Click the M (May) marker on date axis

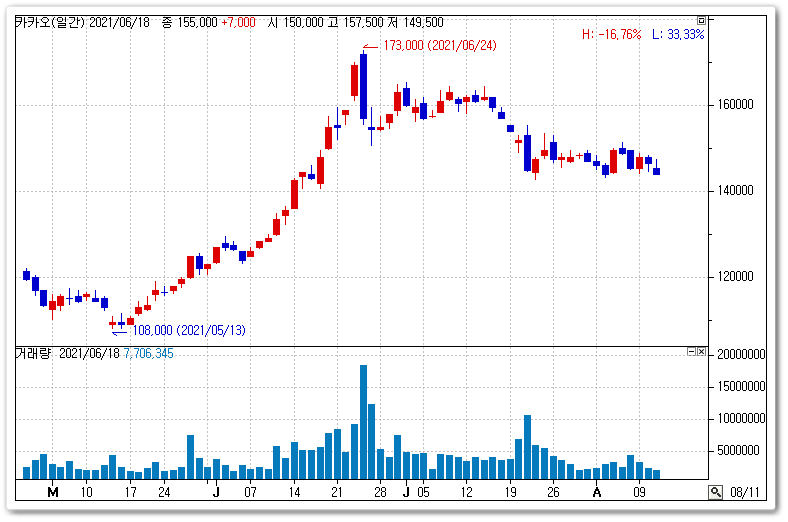coord(53,492)
